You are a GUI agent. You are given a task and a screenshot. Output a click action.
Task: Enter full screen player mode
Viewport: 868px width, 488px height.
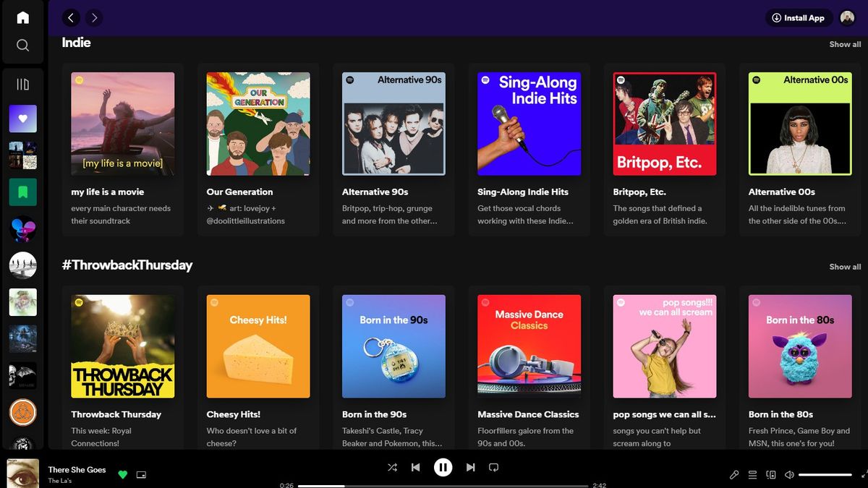coord(864,475)
